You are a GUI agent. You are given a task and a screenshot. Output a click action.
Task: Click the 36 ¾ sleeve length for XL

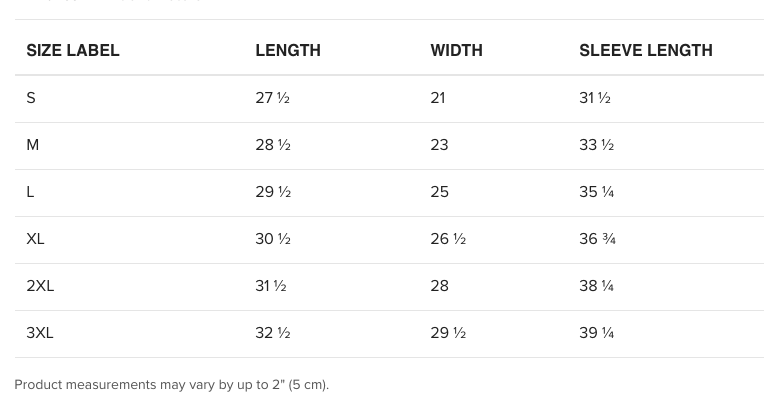[597, 239]
